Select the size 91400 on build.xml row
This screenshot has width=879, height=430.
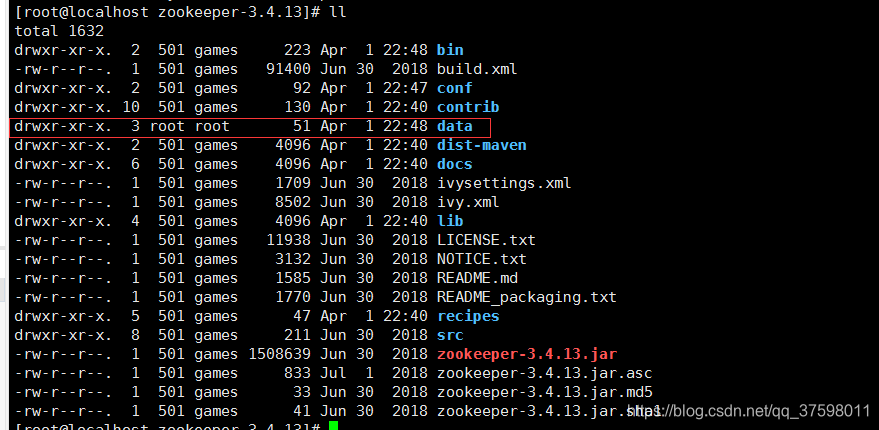288,69
